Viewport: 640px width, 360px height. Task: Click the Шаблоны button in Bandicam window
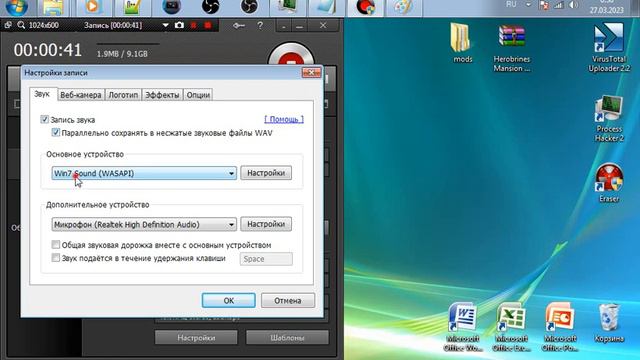287,338
